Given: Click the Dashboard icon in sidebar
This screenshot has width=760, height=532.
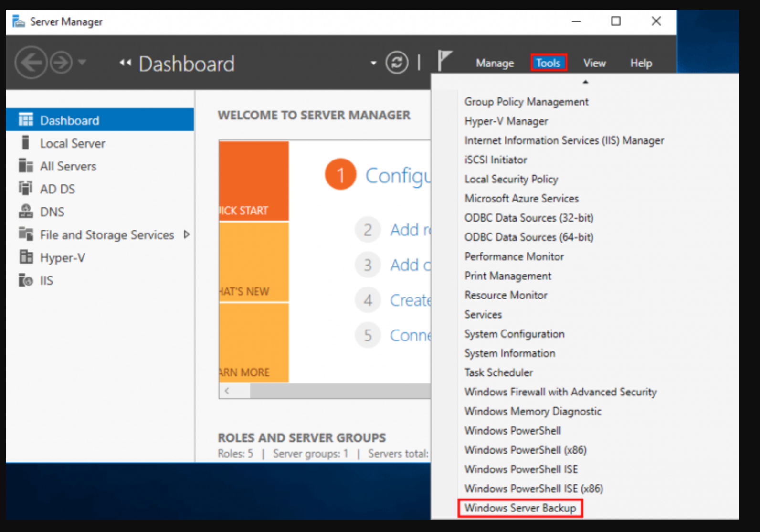Looking at the screenshot, I should coord(26,119).
